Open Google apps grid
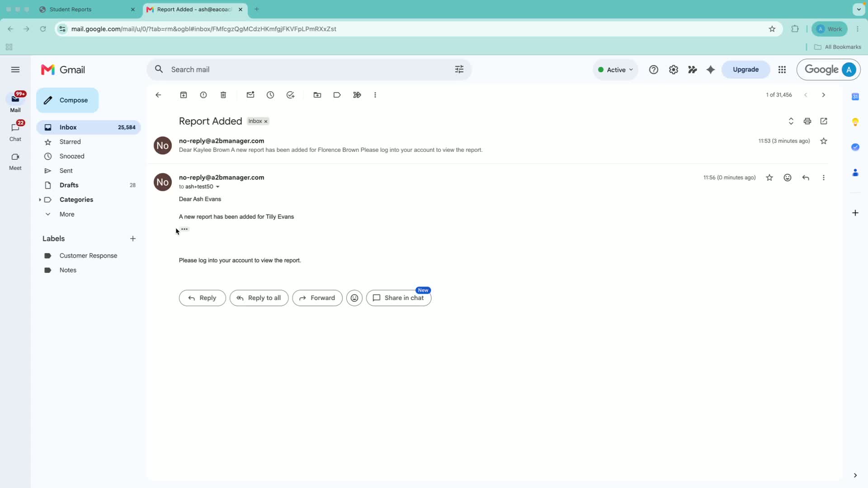Screen dimensions: 868x488 (x=782, y=70)
